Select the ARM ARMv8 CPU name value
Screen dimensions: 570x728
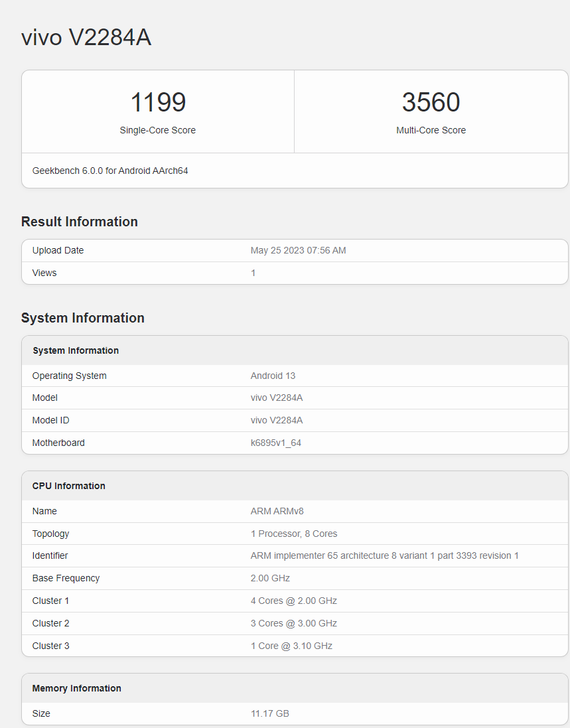click(x=277, y=511)
